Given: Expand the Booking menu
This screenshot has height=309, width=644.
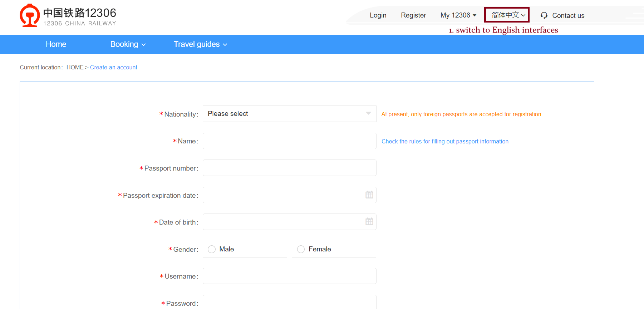Looking at the screenshot, I should (x=128, y=44).
